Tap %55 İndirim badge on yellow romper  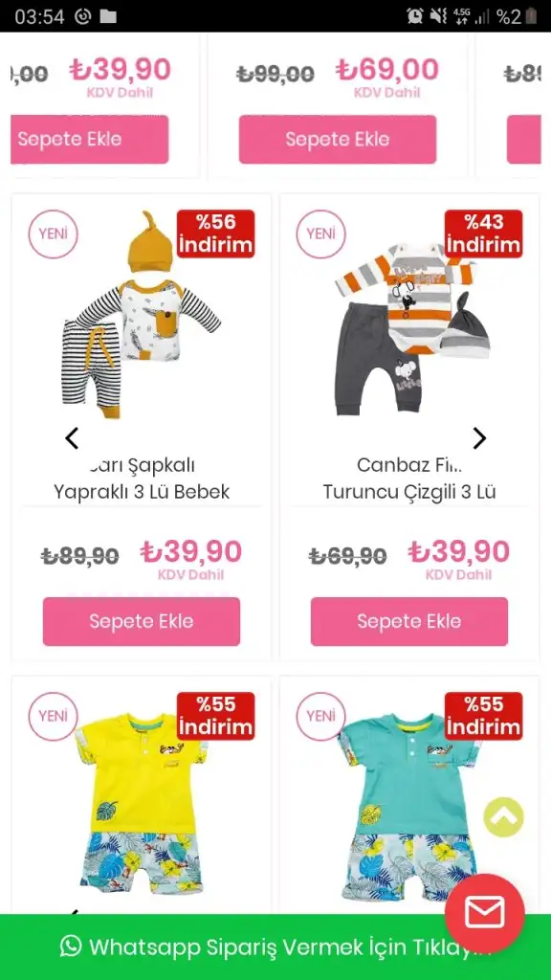coord(215,716)
